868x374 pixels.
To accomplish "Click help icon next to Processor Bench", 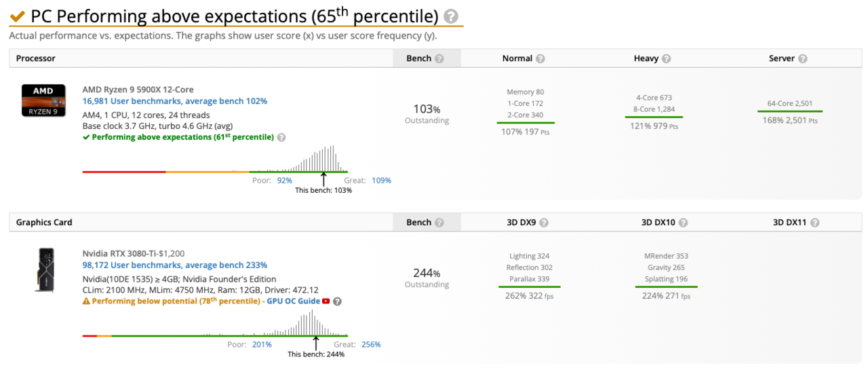I will pos(439,58).
